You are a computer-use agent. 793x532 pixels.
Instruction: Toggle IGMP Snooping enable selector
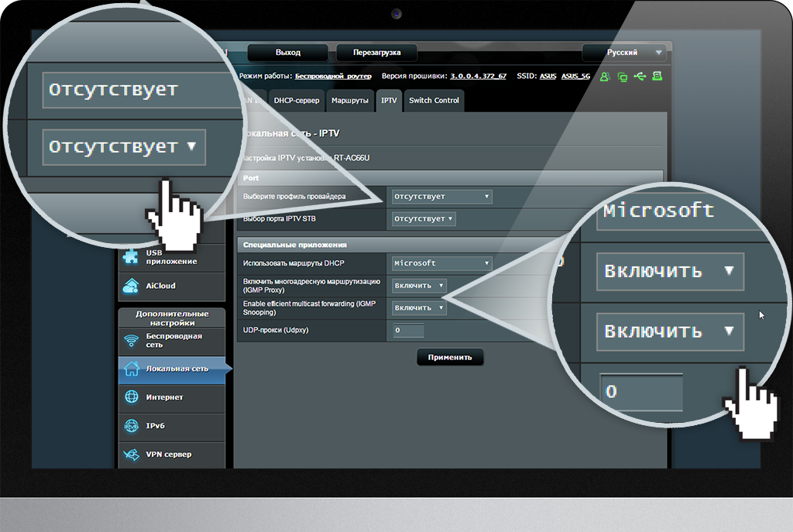(420, 308)
